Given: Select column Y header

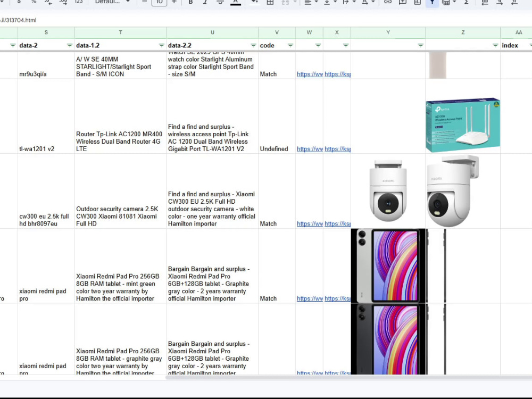Looking at the screenshot, I should click(388, 32).
